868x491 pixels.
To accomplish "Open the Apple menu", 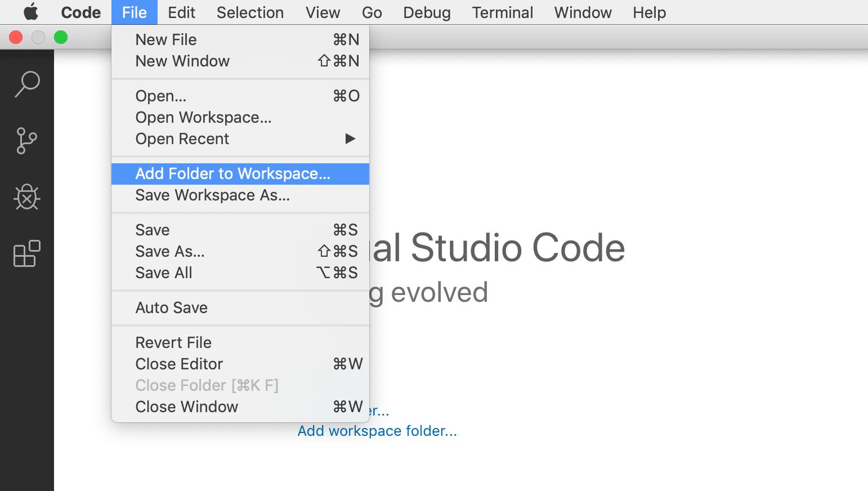I will pyautogui.click(x=31, y=12).
